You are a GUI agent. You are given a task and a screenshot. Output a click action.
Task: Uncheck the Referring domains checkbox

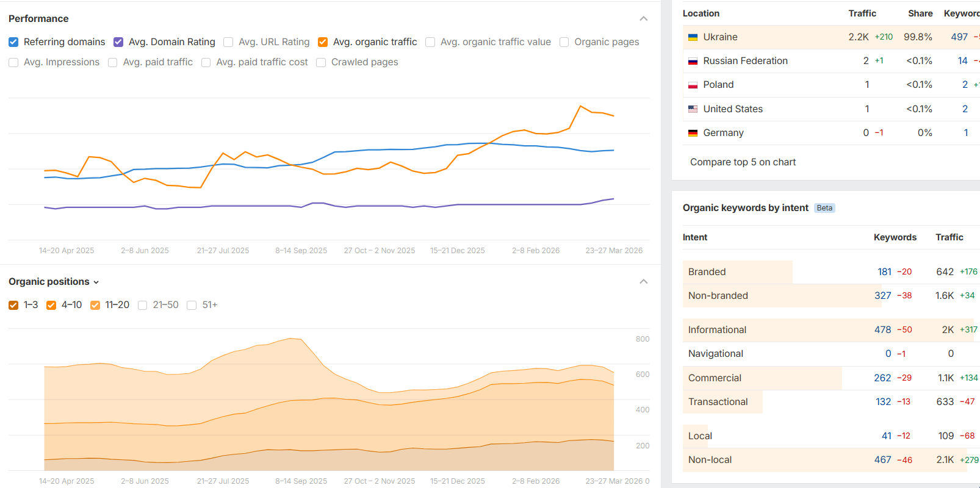click(x=13, y=42)
